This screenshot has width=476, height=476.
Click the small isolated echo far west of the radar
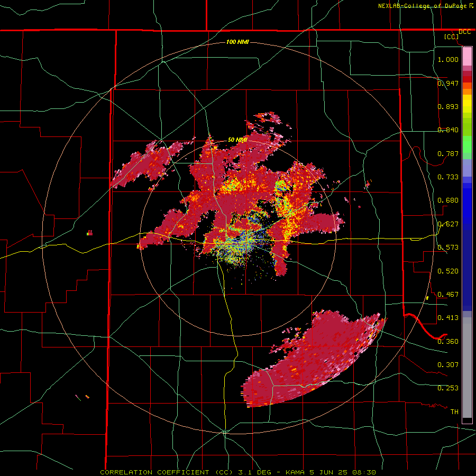[89, 233]
